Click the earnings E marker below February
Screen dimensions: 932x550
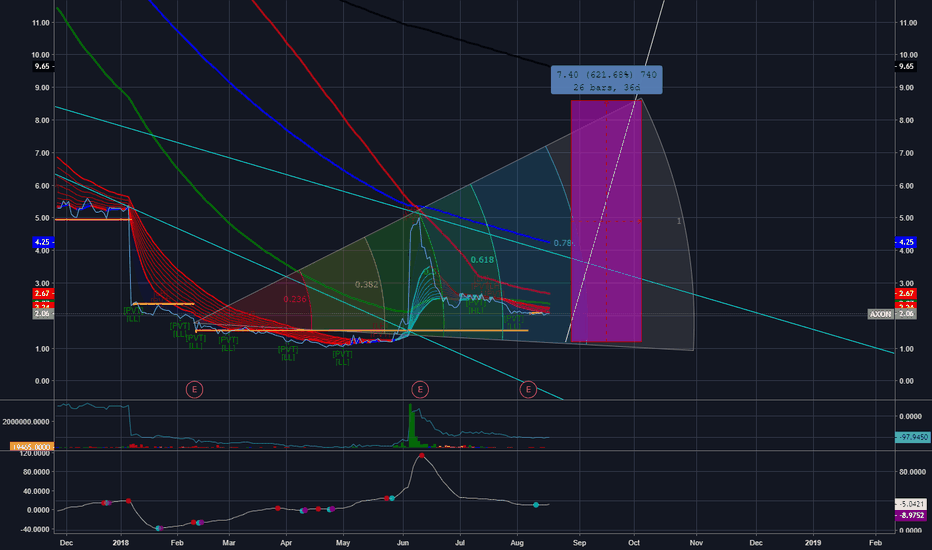194,389
